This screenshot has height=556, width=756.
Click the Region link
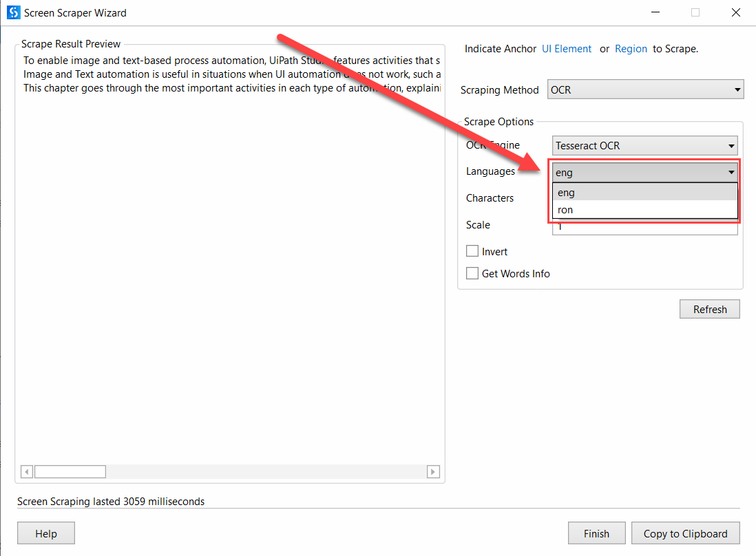[631, 49]
